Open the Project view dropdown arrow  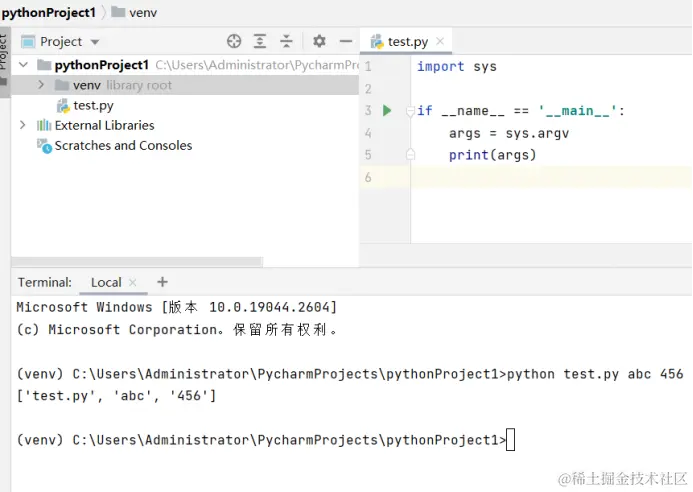click(x=95, y=42)
